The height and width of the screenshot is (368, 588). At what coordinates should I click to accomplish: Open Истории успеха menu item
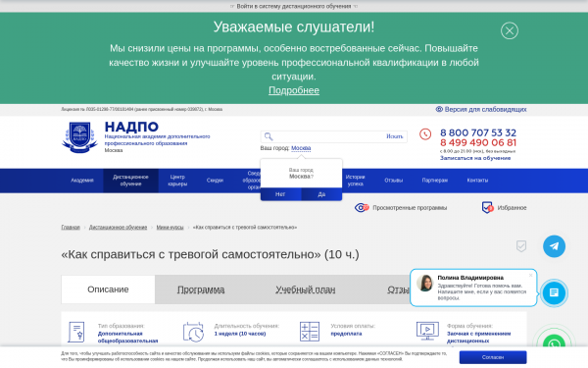pos(355,181)
